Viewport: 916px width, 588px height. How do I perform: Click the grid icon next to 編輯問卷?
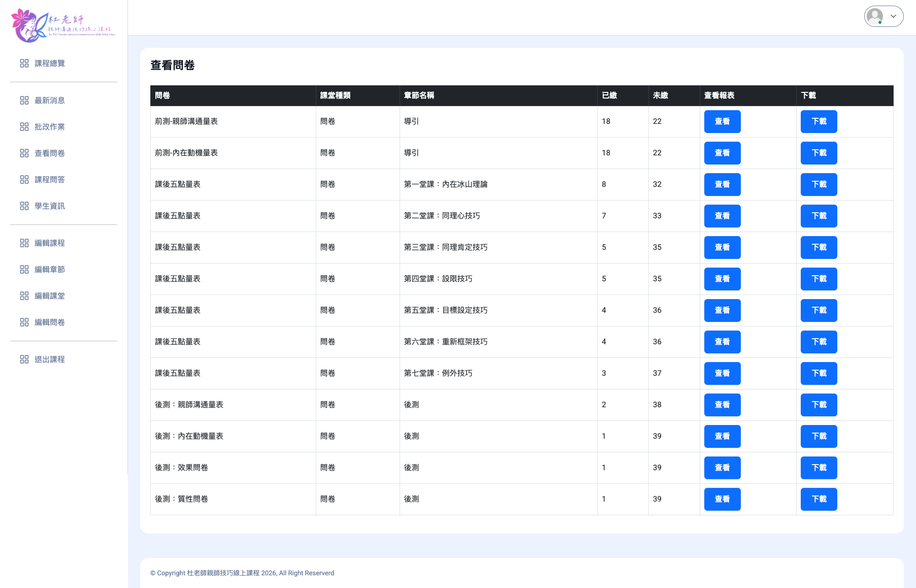tap(24, 322)
